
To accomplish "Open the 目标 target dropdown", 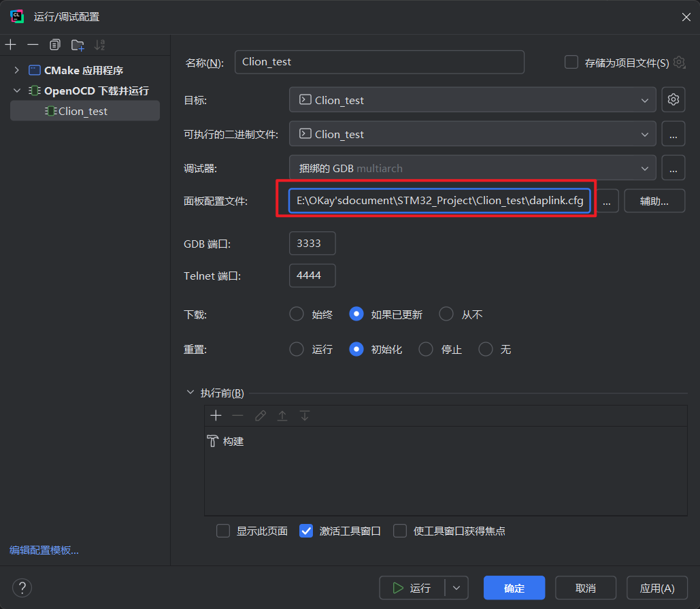I will pyautogui.click(x=472, y=99).
